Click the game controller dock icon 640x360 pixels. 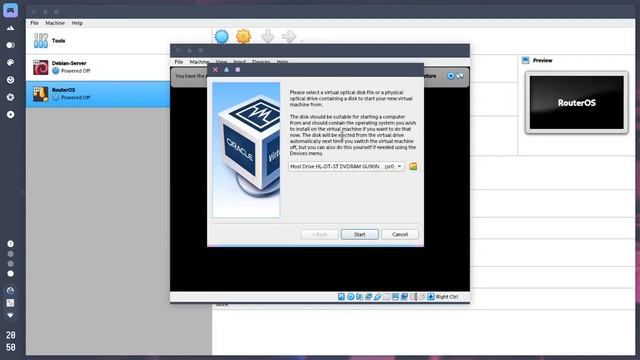(11, 10)
